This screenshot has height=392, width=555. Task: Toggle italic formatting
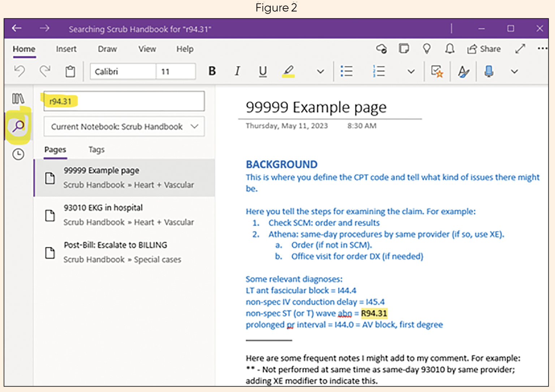coord(237,71)
